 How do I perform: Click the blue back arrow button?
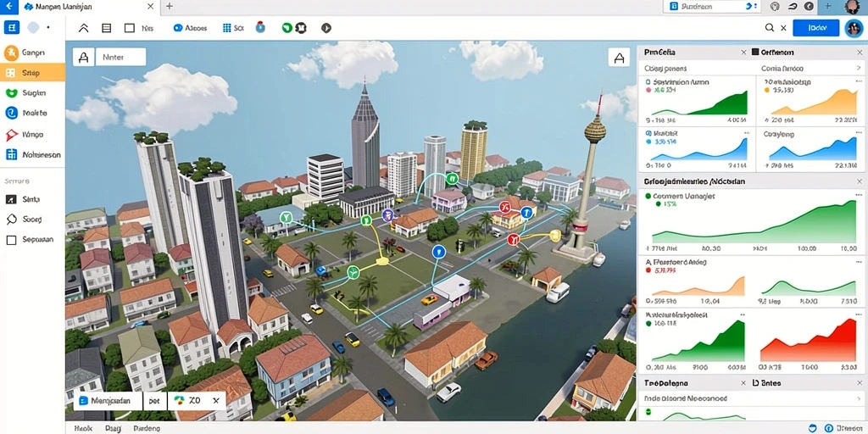pos(8,7)
